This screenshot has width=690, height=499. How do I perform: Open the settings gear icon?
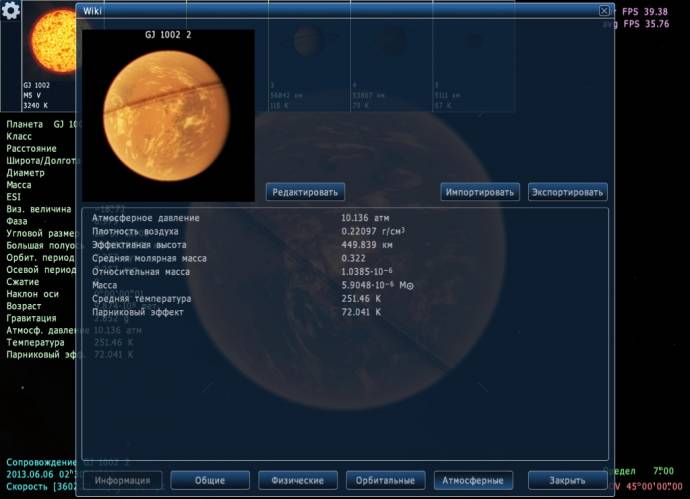pyautogui.click(x=11, y=11)
